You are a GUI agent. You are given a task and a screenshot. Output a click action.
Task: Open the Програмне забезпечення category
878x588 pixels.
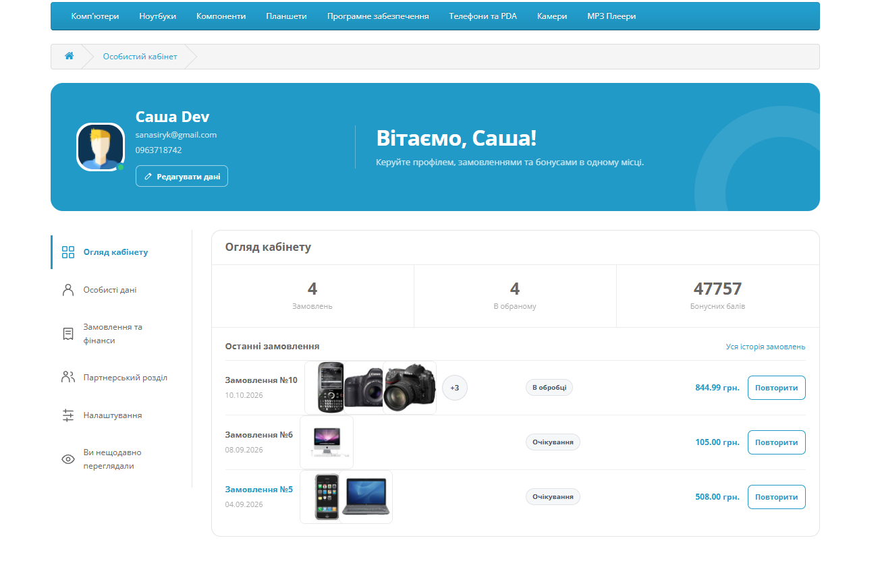[378, 16]
